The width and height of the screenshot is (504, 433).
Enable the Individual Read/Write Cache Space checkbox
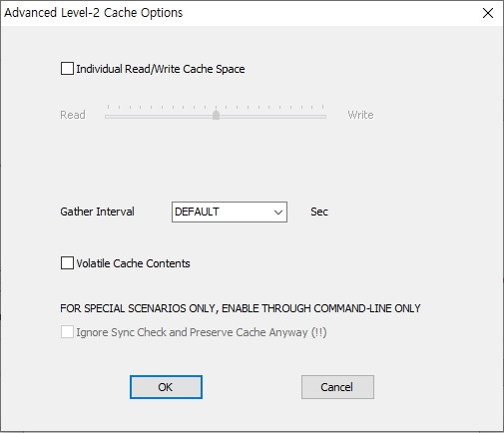point(67,69)
